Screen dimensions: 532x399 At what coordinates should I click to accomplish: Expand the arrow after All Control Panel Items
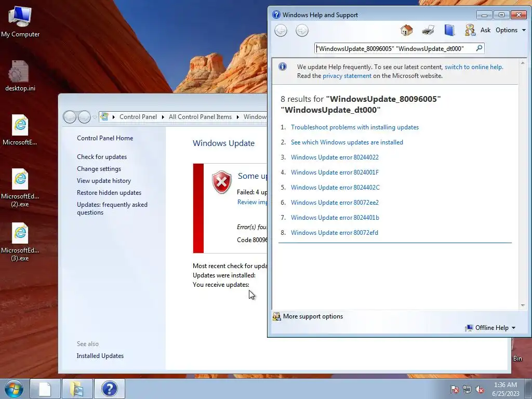click(x=238, y=117)
